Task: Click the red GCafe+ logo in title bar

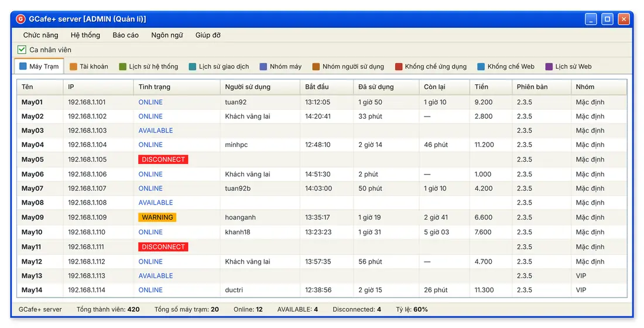Action: tap(20, 19)
